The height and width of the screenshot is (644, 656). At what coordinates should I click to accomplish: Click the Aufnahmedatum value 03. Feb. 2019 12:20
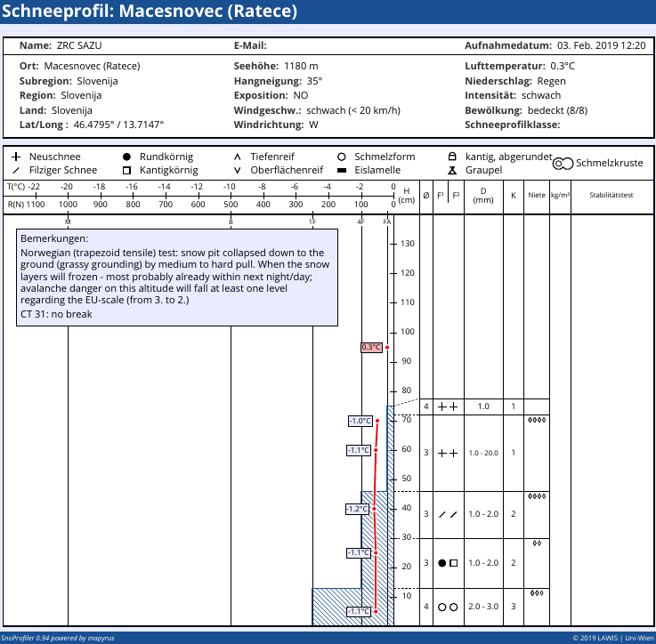tap(601, 45)
